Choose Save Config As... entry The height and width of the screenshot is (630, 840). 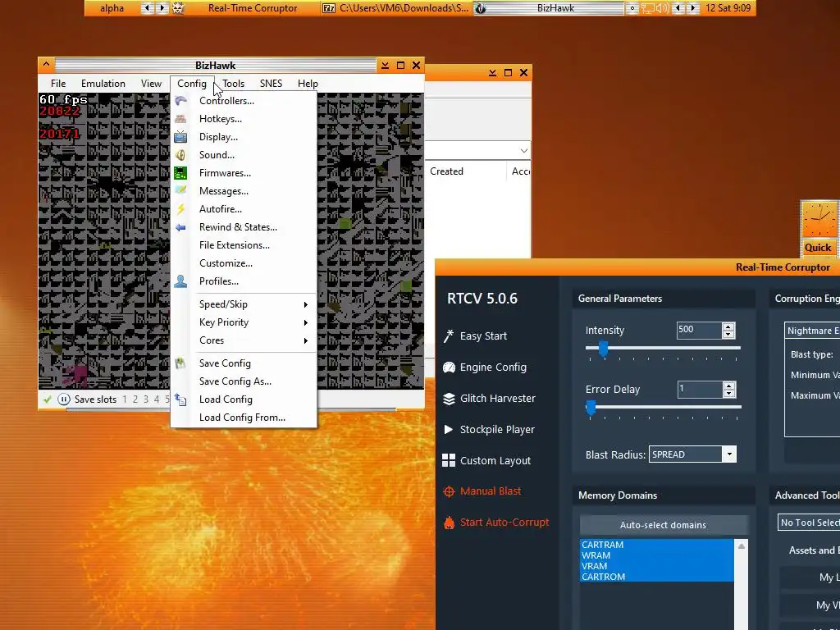[244, 381]
